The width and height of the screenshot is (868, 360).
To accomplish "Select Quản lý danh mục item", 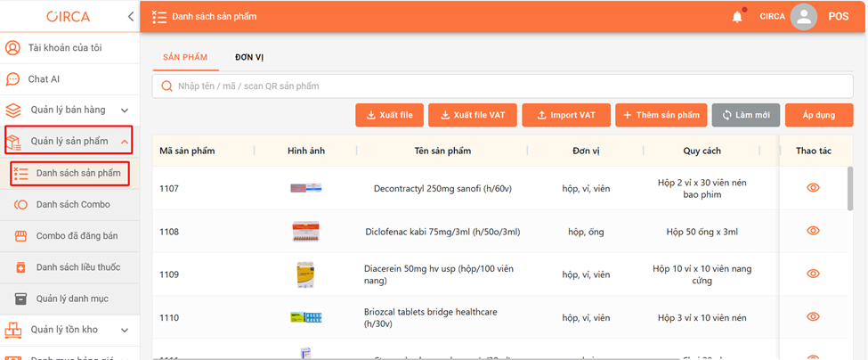I will [72, 299].
